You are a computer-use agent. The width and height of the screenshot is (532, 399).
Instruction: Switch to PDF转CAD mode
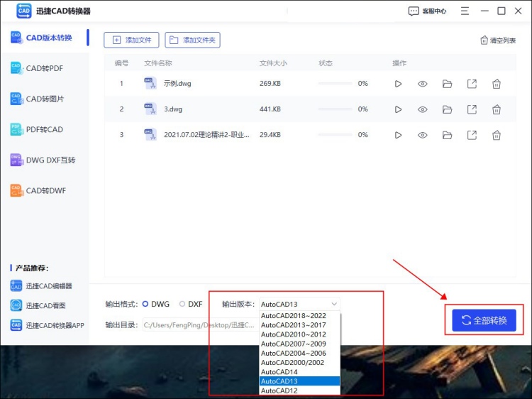37,129
